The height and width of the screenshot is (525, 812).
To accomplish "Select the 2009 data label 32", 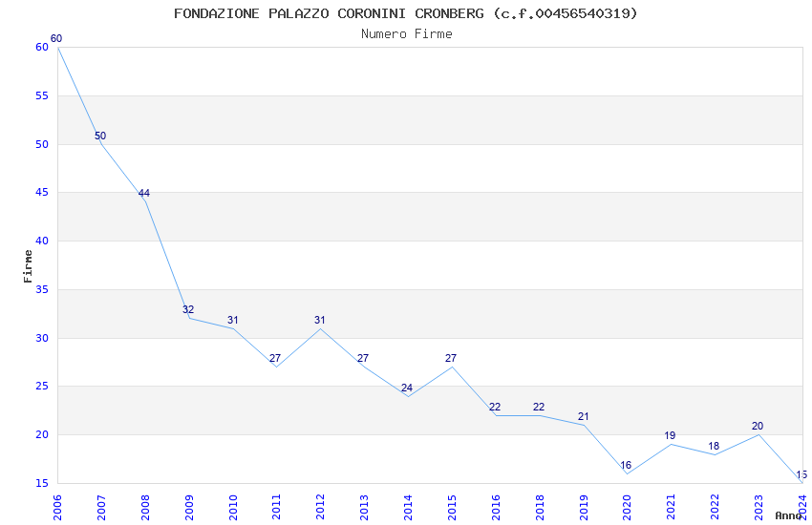I will pos(188,310).
